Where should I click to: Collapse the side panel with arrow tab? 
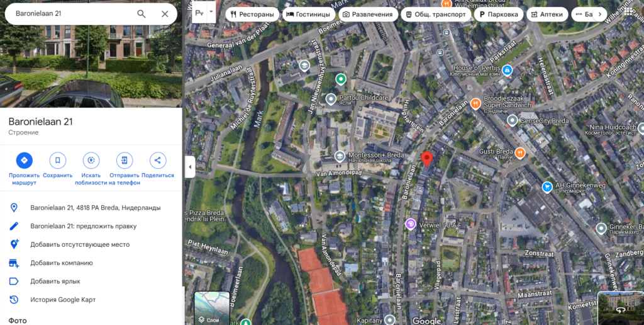(190, 167)
